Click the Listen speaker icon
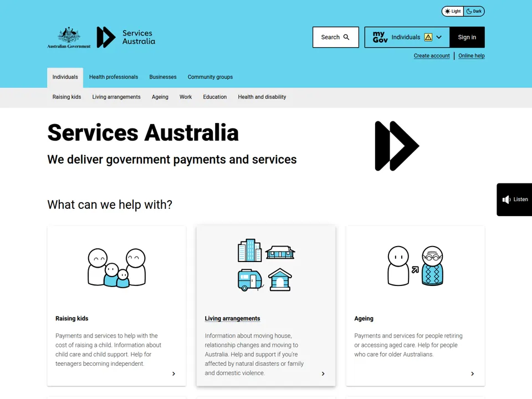 pyautogui.click(x=506, y=199)
